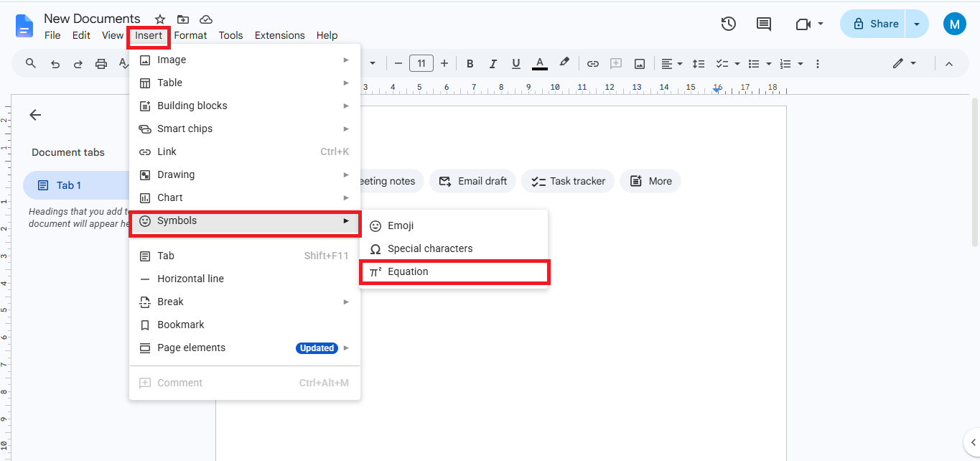Open checklist options dropdown
980x461 pixels.
tap(727, 64)
